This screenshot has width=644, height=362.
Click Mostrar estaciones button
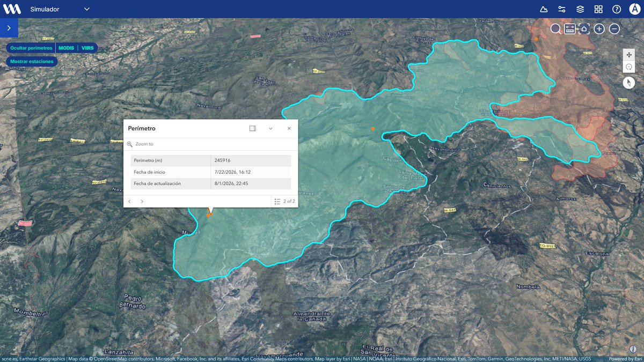click(x=32, y=62)
